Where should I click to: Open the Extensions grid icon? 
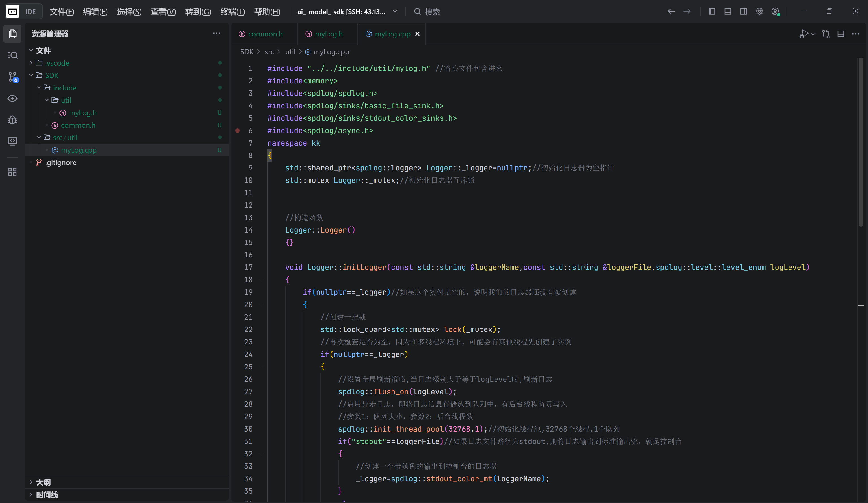tap(12, 172)
